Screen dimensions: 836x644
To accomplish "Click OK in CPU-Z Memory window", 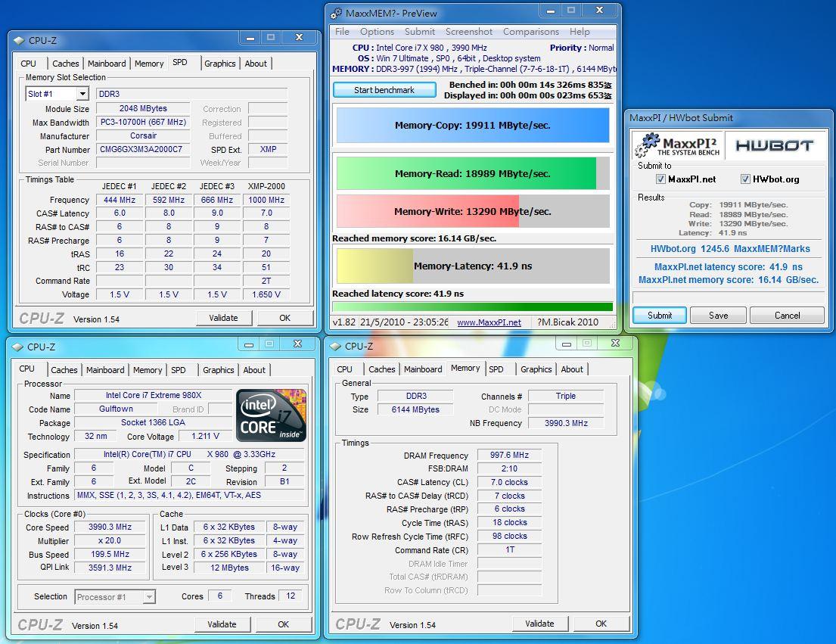I will coord(601,624).
